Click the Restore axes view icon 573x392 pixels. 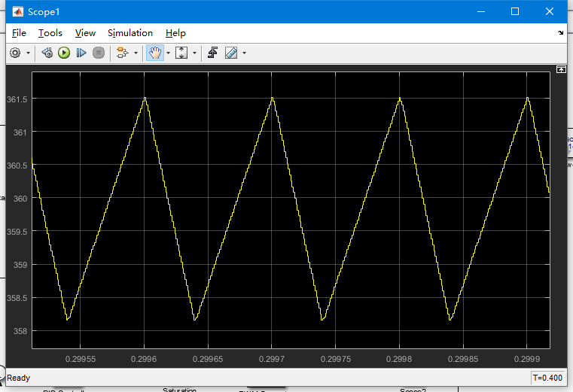pyautogui.click(x=213, y=53)
